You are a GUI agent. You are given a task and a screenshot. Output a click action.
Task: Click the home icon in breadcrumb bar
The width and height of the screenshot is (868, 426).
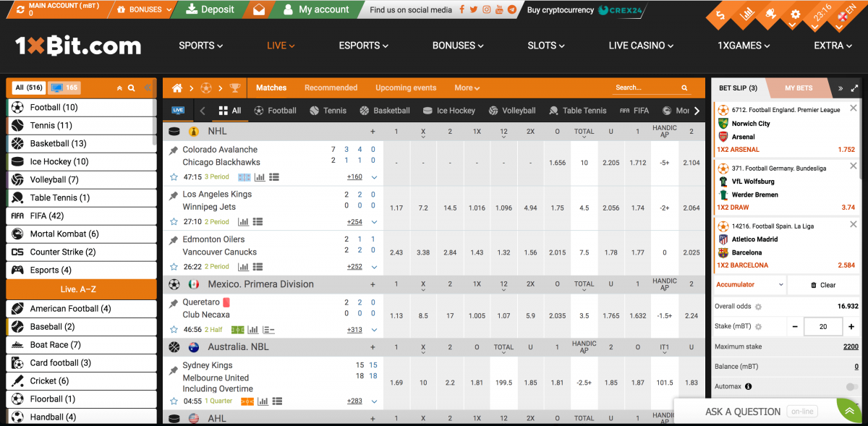[177, 88]
